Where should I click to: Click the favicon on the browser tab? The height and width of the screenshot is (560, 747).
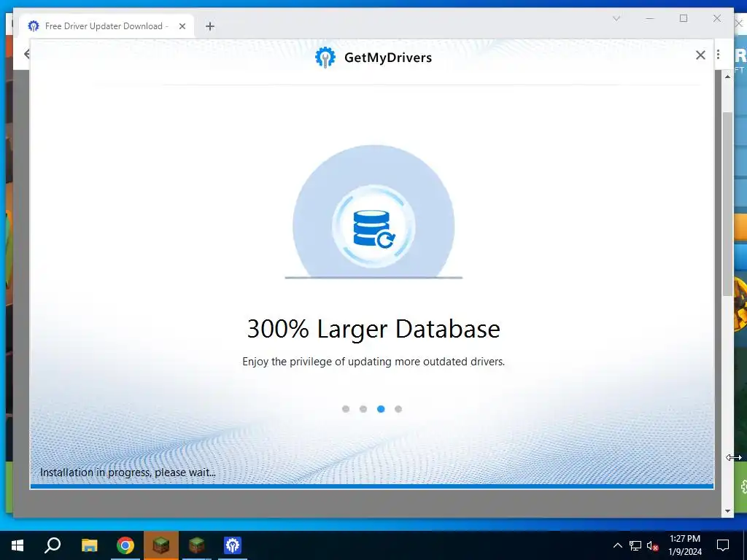pyautogui.click(x=34, y=26)
